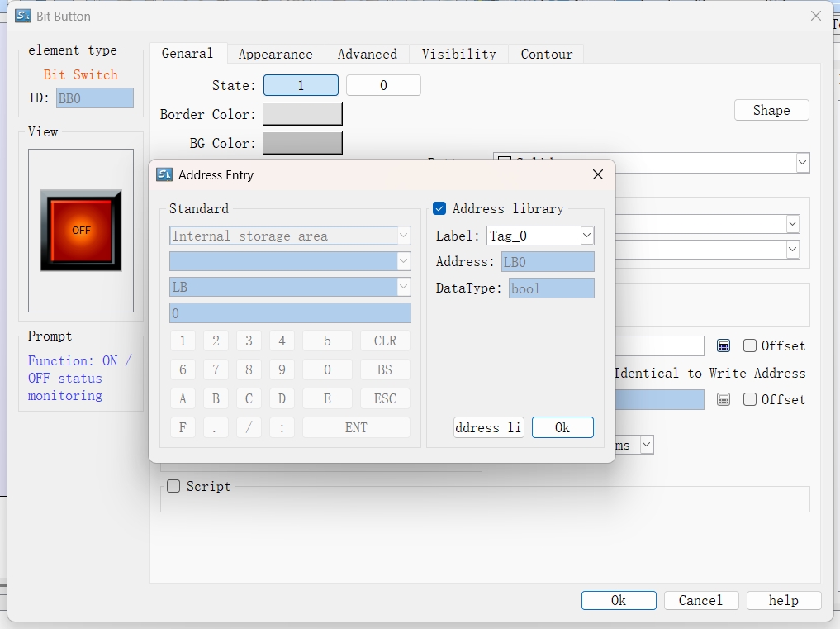Expand the Label dropdown showing Tag_0
Image resolution: width=840 pixels, height=629 pixels.
(586, 236)
